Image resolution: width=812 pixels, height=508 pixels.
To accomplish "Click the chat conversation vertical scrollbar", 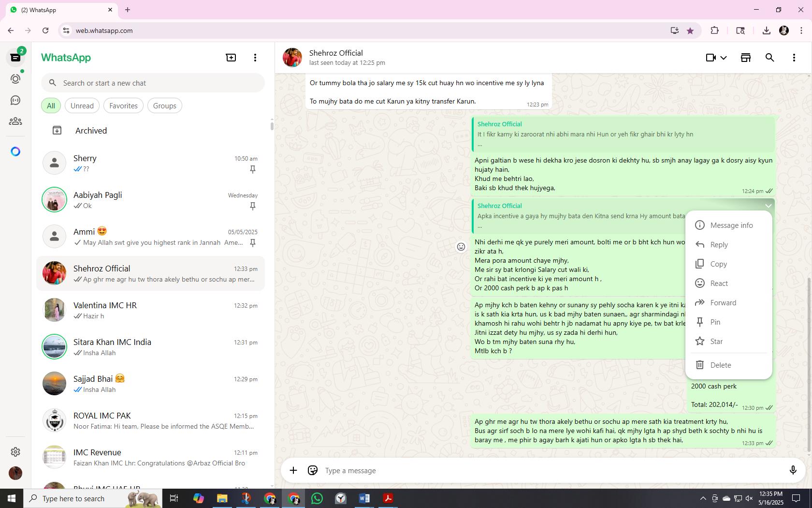I will click(x=809, y=365).
